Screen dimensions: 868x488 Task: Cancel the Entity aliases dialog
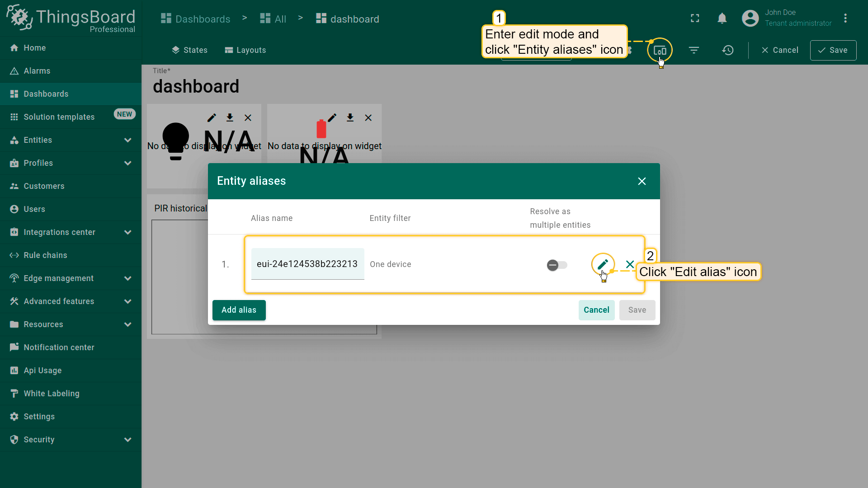click(596, 310)
